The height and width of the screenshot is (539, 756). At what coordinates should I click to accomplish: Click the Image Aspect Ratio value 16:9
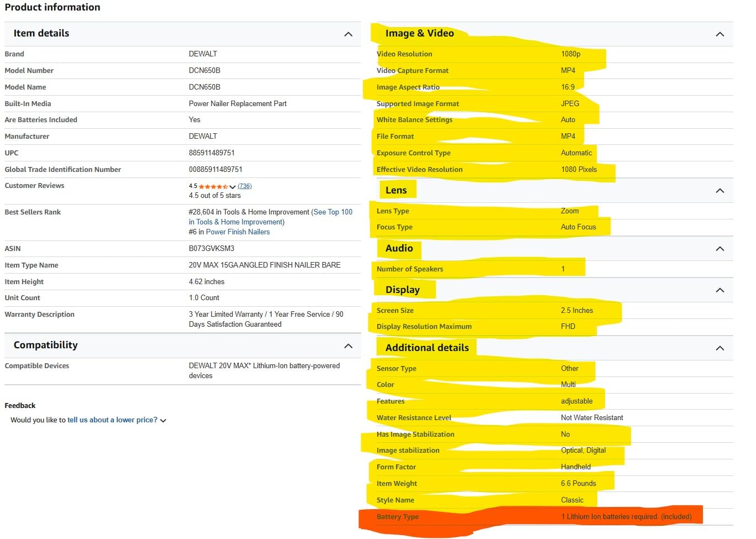(568, 87)
